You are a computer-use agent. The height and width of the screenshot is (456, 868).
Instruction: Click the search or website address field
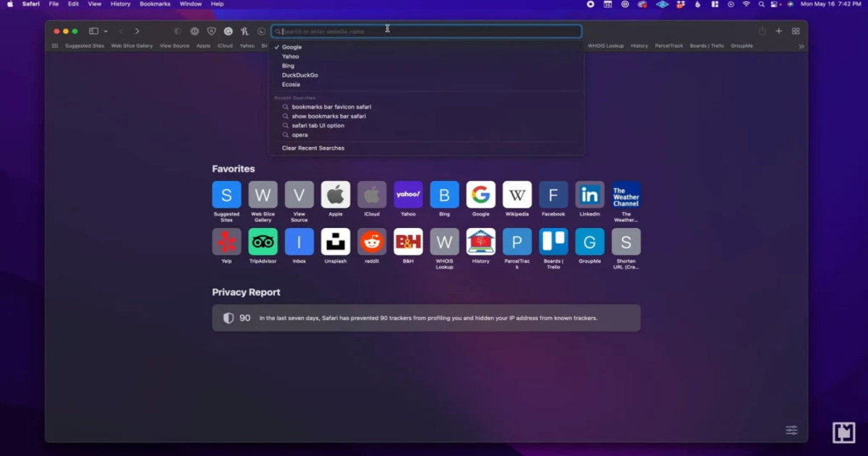coord(427,31)
